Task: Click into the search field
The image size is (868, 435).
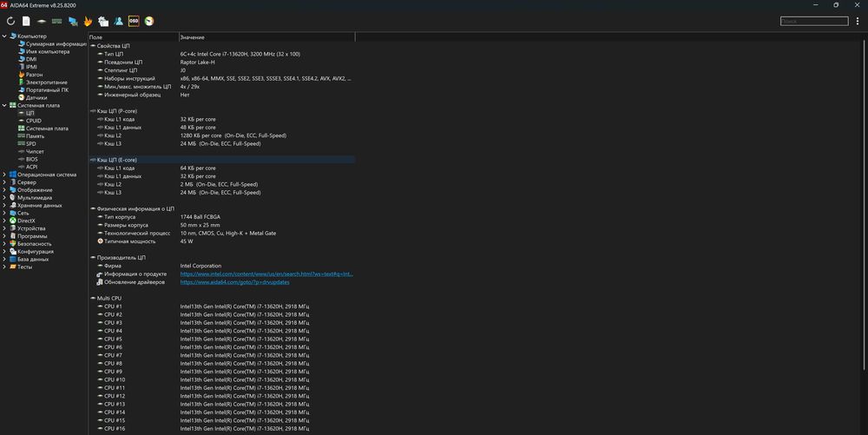Action: coord(814,21)
